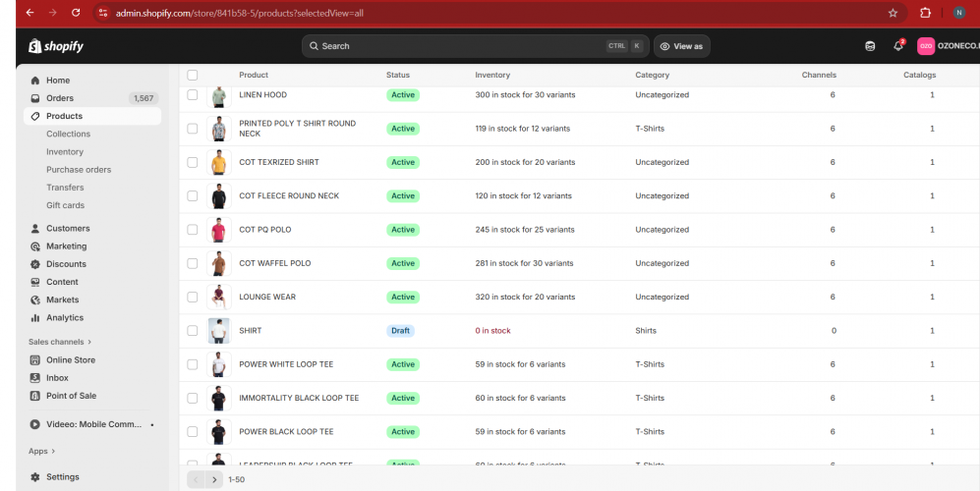Select the LINEN HOOD checkbox
Viewport: 980px width, 491px height.
point(193,95)
